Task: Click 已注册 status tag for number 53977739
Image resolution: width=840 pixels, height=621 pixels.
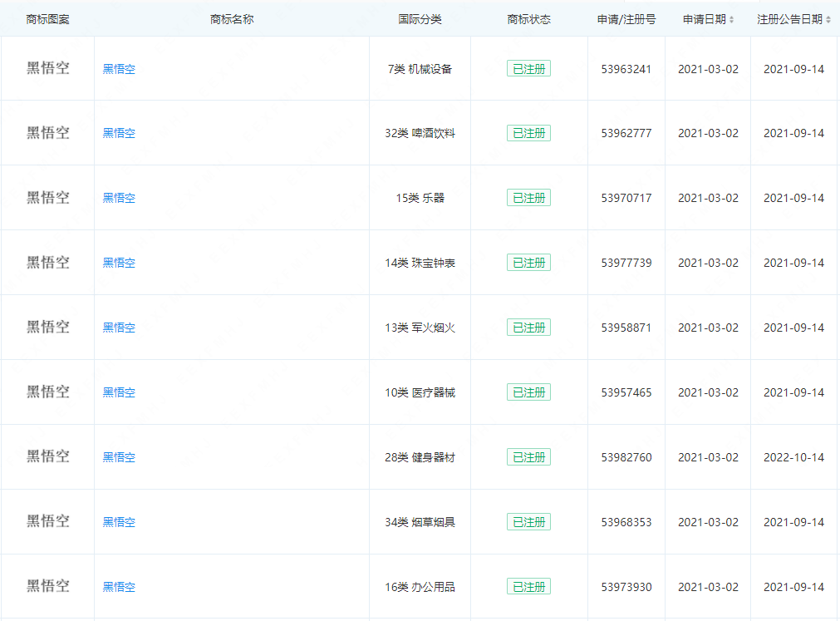Action: pos(528,263)
